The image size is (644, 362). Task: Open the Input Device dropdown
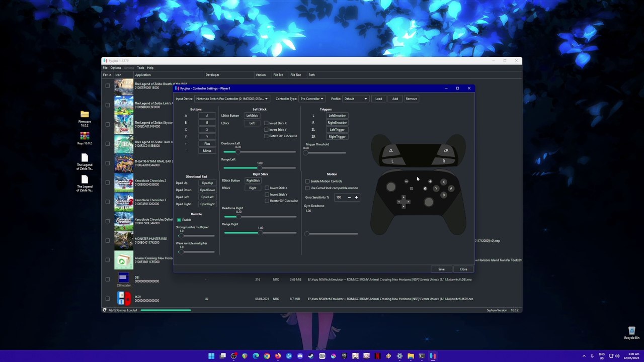pos(232,99)
